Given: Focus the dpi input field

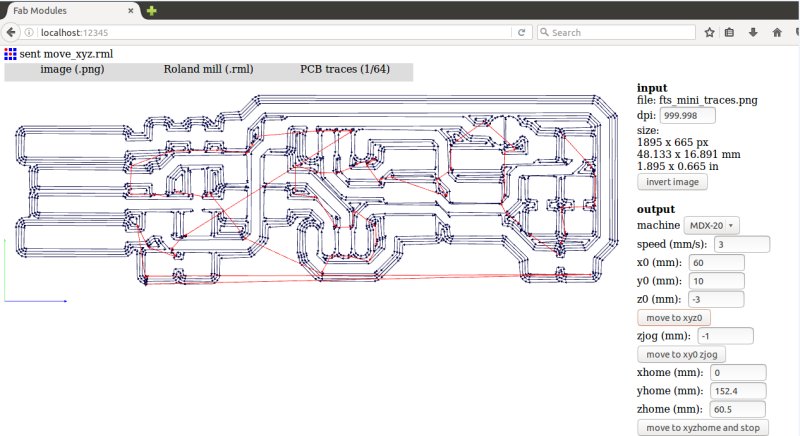Looking at the screenshot, I should tap(687, 116).
